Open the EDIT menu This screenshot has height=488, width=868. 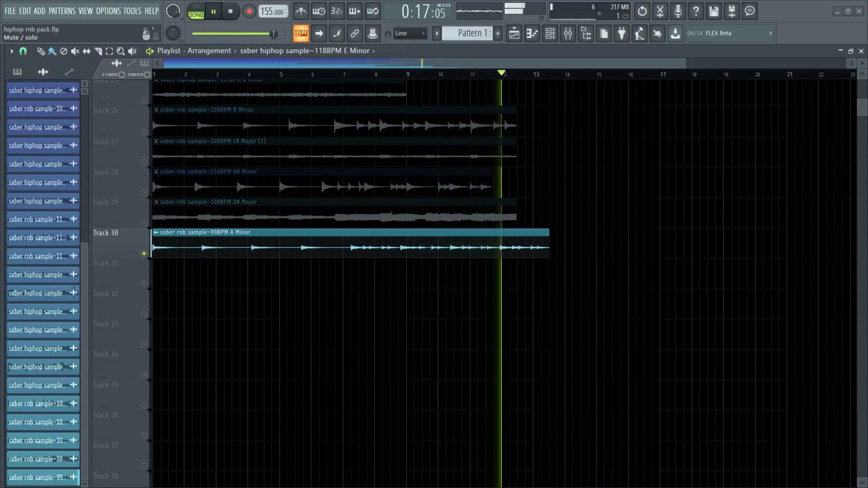pyautogui.click(x=25, y=11)
